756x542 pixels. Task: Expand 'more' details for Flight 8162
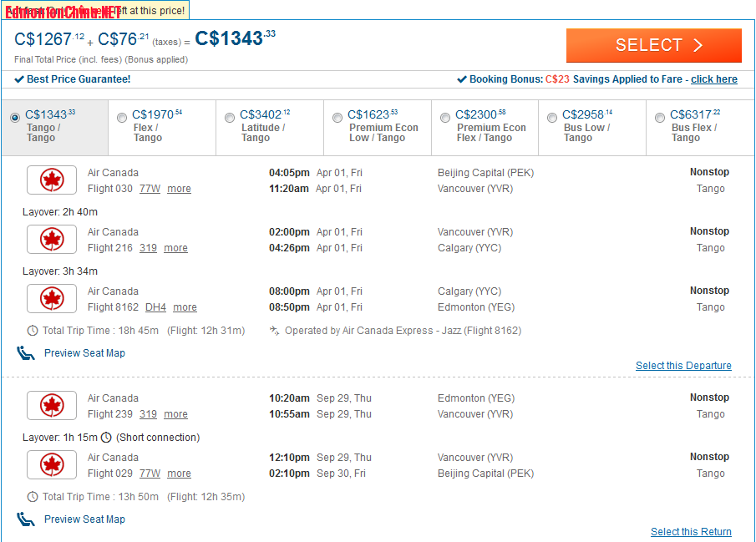coord(185,307)
